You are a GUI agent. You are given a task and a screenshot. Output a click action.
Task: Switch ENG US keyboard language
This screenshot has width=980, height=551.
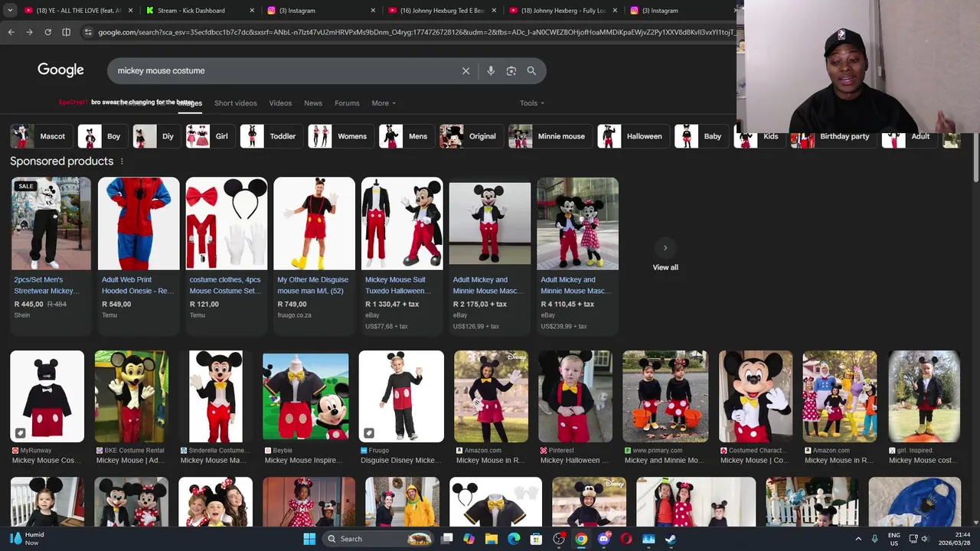click(893, 539)
